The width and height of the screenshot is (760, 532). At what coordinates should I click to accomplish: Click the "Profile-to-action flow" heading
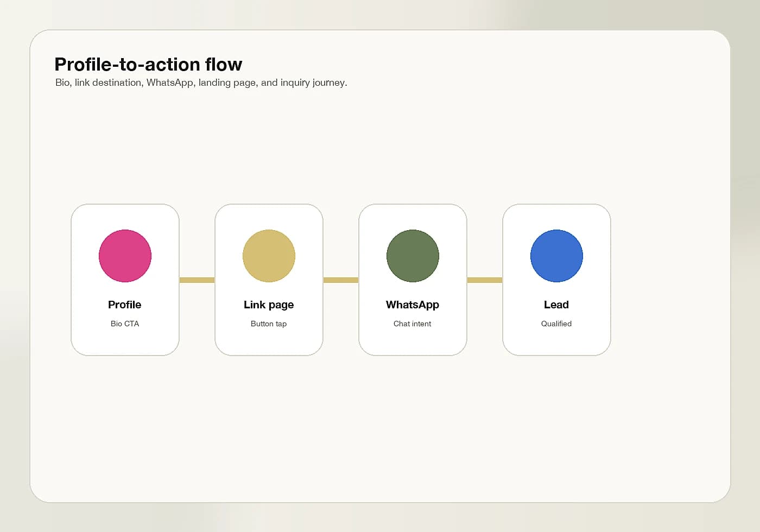click(x=148, y=64)
